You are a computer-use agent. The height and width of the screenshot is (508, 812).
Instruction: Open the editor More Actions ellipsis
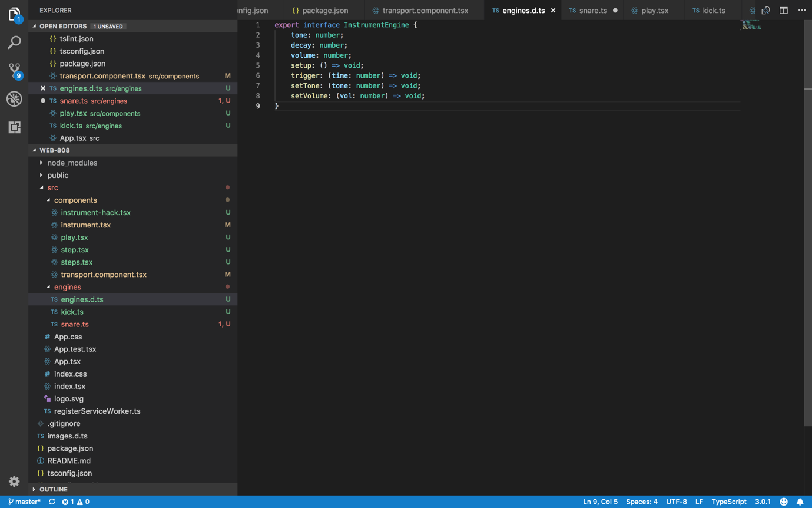point(802,10)
